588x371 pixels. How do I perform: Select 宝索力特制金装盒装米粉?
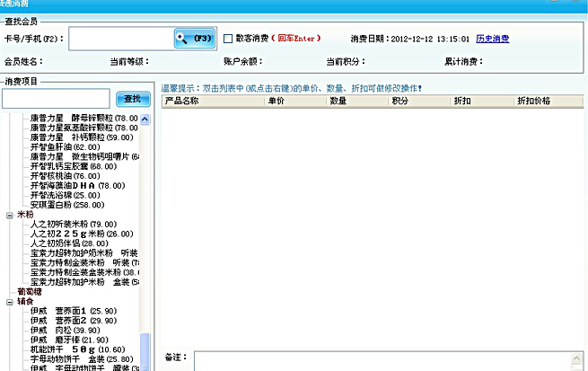[x=84, y=272]
